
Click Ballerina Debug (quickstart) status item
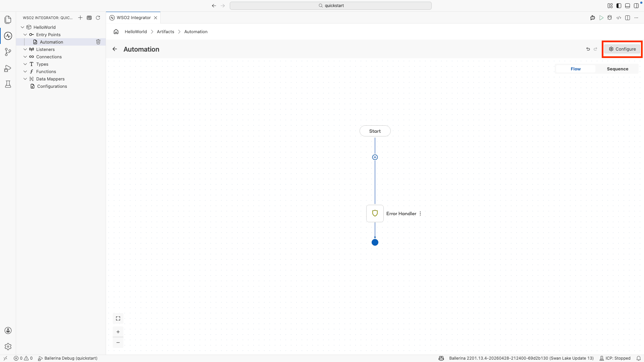coord(68,358)
